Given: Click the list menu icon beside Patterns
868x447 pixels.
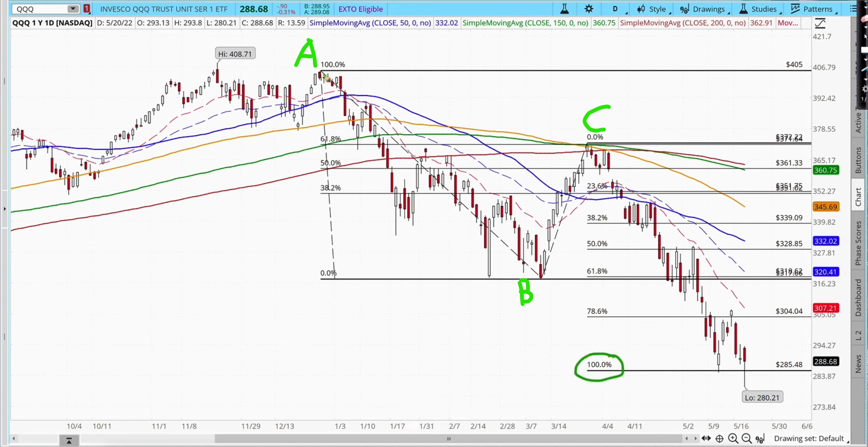Looking at the screenshot, I should pos(853,9).
